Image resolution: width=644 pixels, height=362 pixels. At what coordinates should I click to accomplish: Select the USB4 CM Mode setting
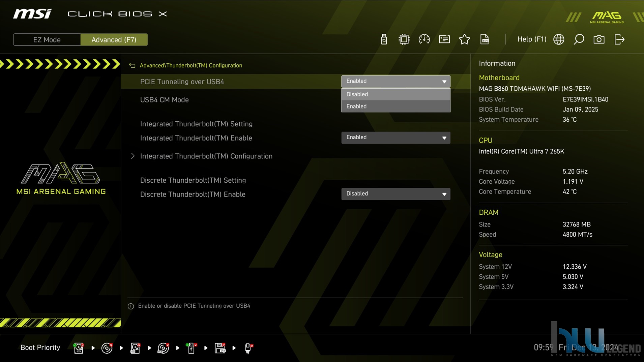164,100
